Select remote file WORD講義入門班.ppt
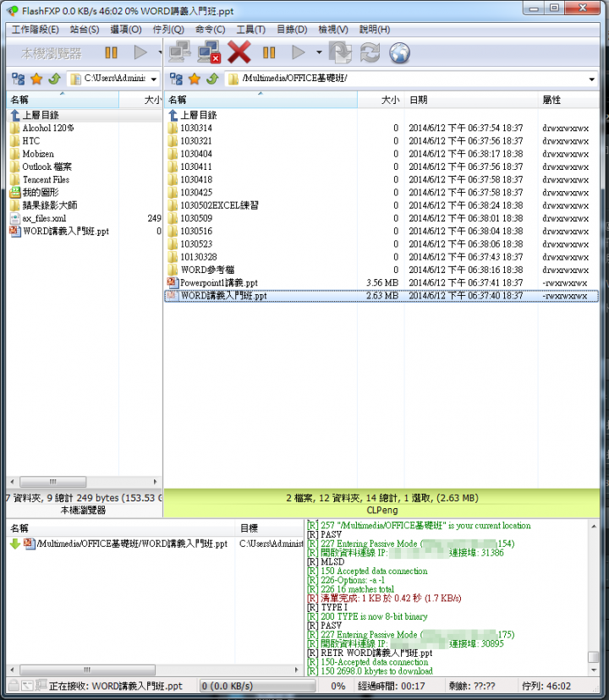Image resolution: width=609 pixels, height=700 pixels. tap(381, 296)
